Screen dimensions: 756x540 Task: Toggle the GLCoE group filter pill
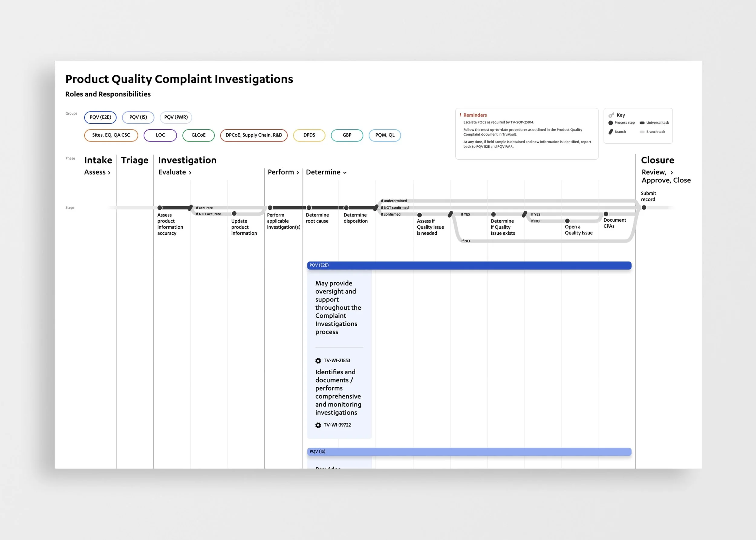click(198, 135)
